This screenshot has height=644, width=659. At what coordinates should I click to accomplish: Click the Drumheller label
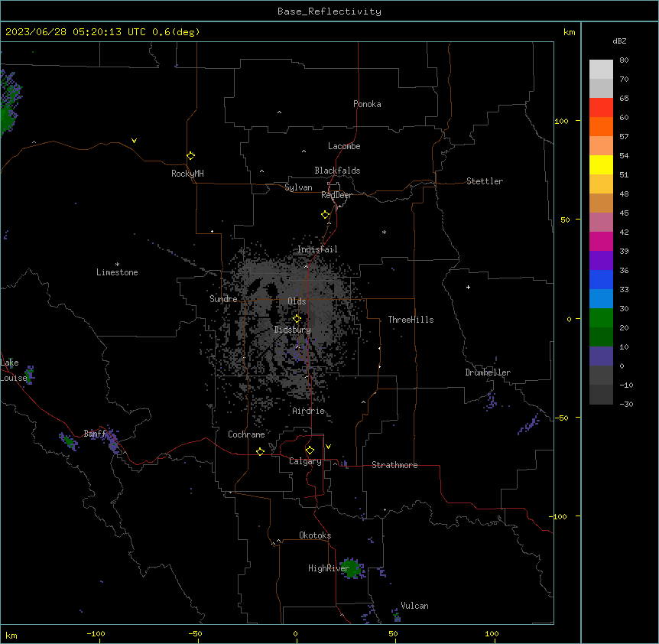[x=488, y=372]
